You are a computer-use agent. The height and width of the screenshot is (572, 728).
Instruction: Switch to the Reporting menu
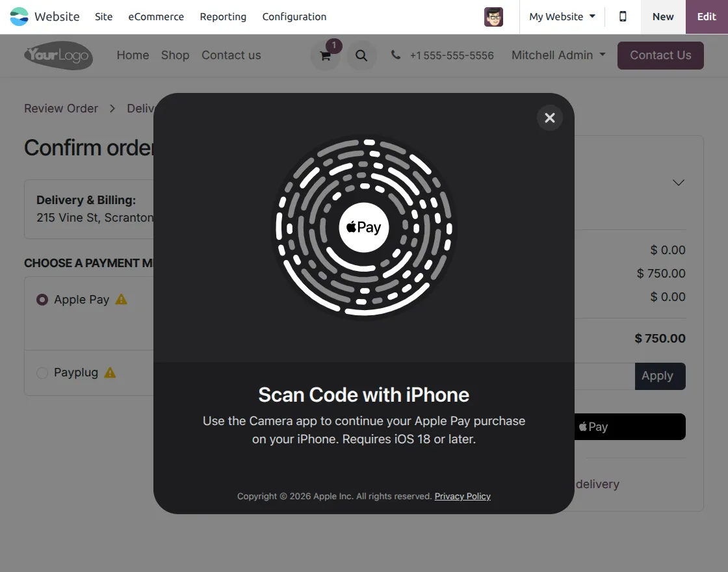tap(223, 16)
